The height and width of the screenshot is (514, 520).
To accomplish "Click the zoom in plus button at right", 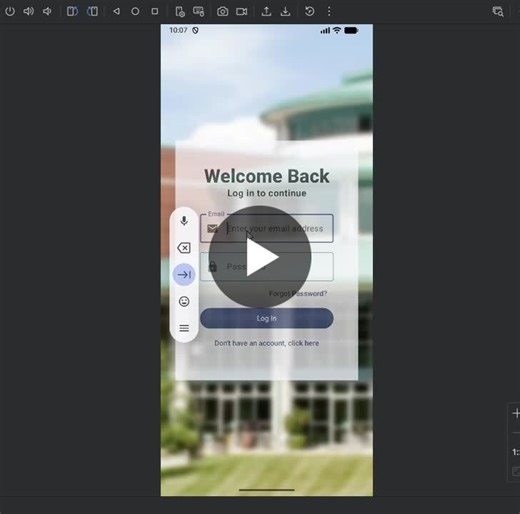I will click(x=516, y=413).
